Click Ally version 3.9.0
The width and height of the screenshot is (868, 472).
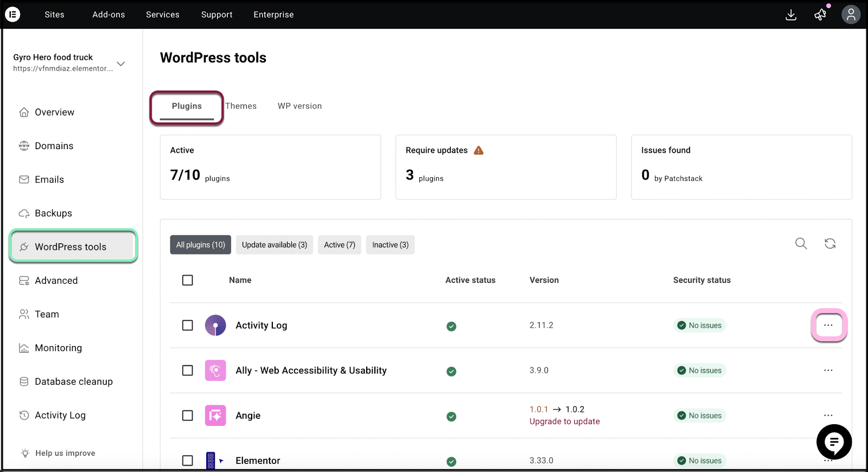(x=539, y=370)
